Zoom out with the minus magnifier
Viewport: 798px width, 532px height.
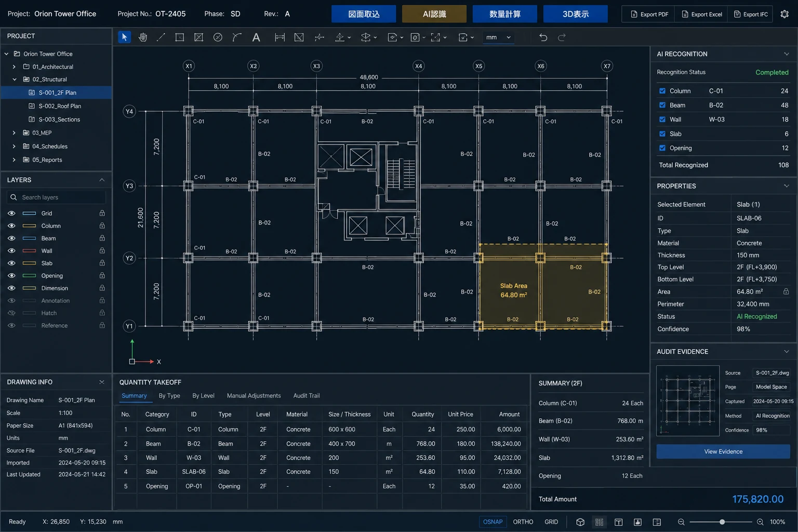click(681, 522)
